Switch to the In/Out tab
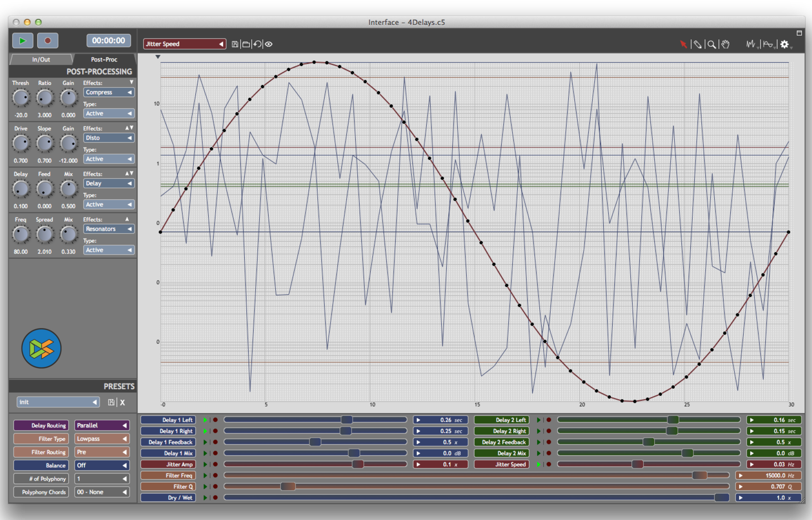This screenshot has height=520, width=812. pyautogui.click(x=41, y=59)
